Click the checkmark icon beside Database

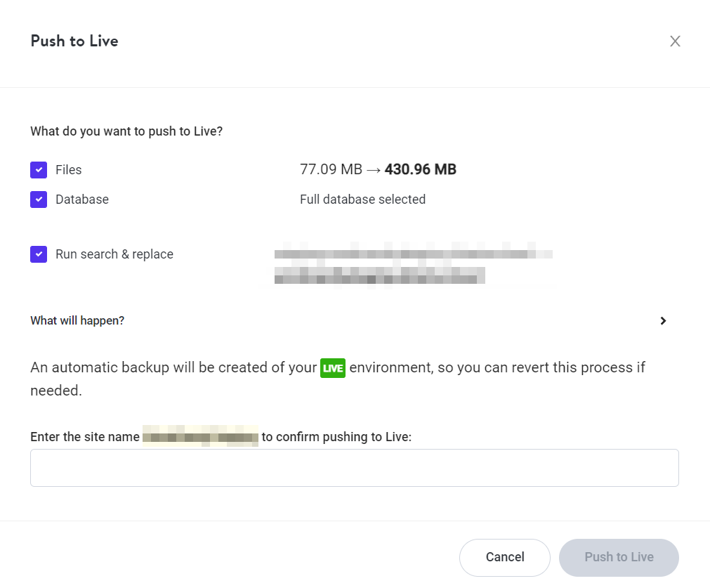pyautogui.click(x=39, y=200)
